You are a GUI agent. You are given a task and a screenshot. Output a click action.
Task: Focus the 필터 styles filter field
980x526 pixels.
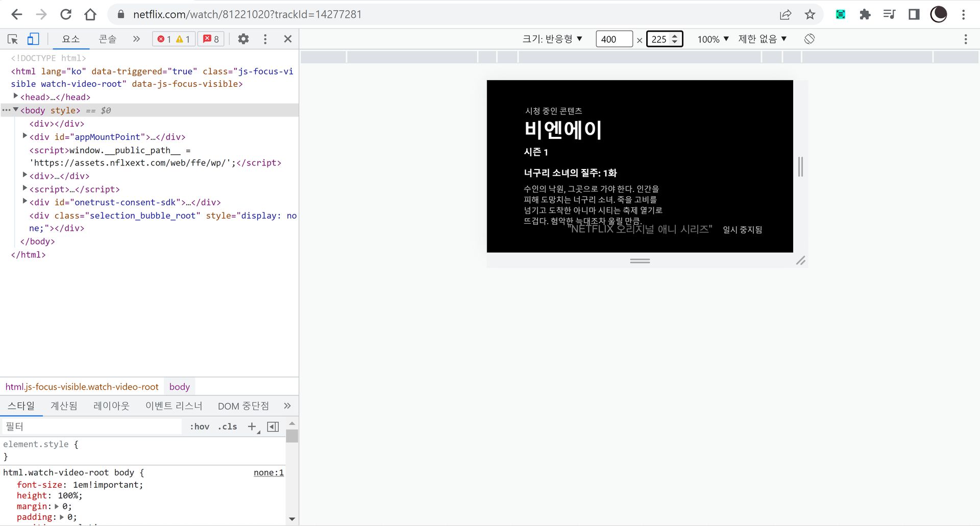point(92,426)
